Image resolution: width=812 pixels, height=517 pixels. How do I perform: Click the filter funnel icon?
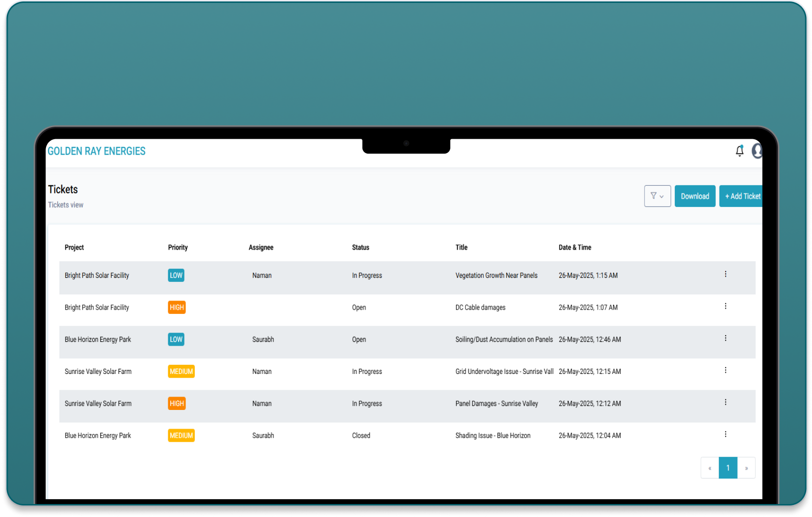click(654, 196)
